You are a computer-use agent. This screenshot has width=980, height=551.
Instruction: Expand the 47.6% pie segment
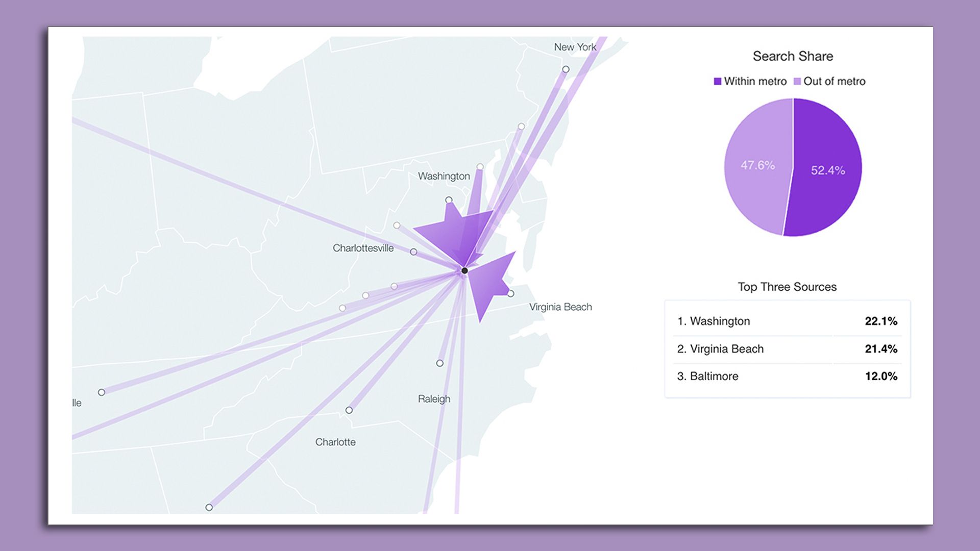[x=758, y=166]
